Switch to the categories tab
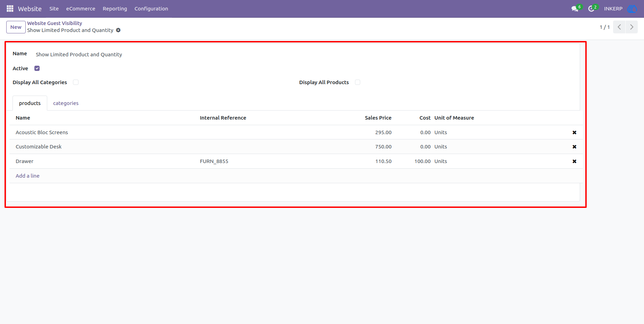 click(x=66, y=103)
